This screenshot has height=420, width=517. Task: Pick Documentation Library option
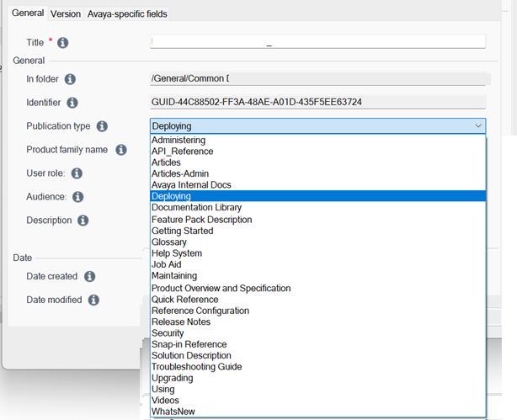tap(317, 207)
